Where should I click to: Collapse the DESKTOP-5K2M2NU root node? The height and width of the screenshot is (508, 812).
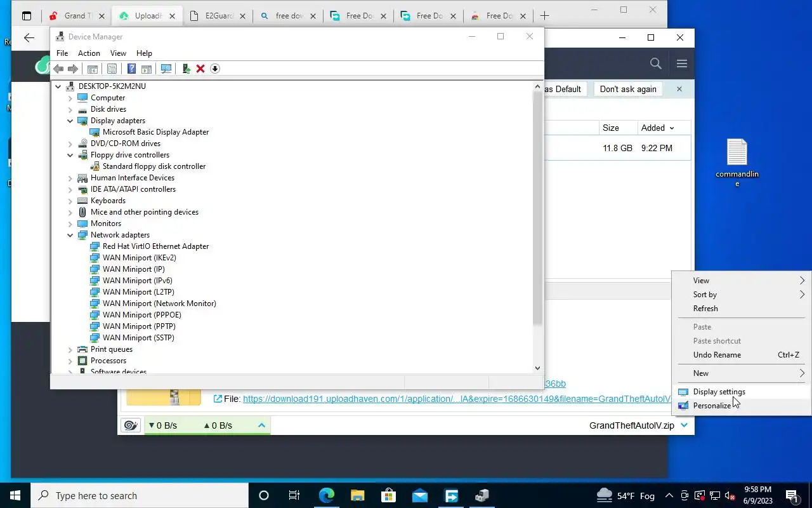[x=58, y=86]
